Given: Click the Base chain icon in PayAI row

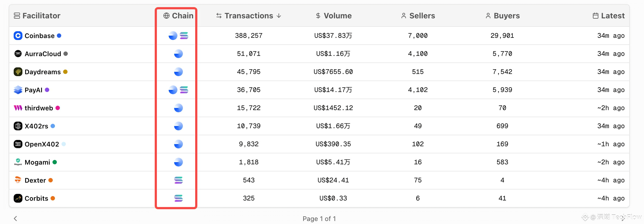Looking at the screenshot, I should click(173, 90).
